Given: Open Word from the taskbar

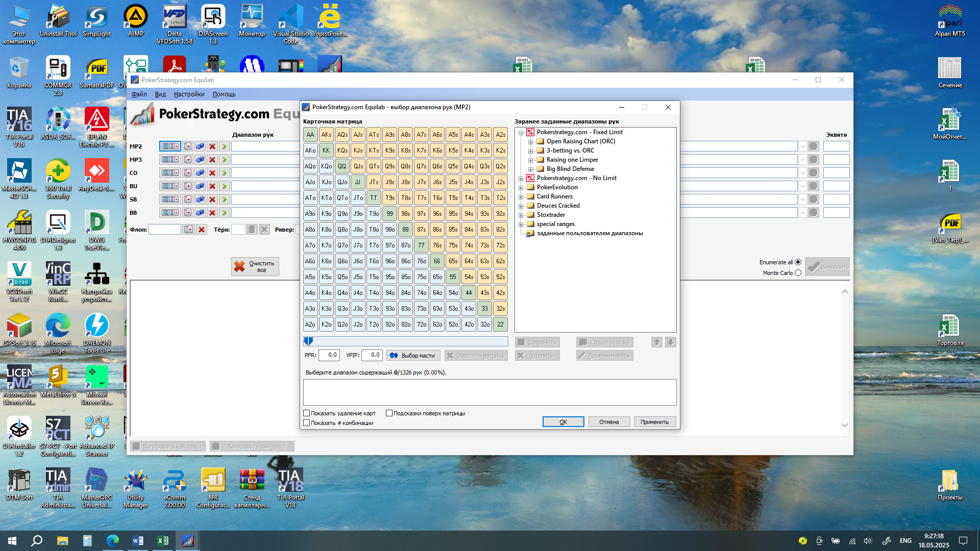Looking at the screenshot, I should (138, 541).
